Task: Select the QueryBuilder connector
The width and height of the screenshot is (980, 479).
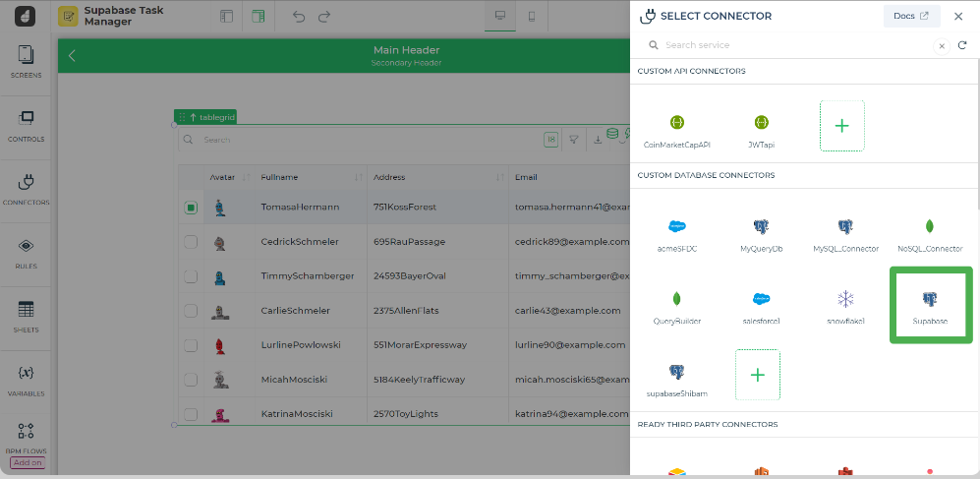Action: (x=676, y=304)
